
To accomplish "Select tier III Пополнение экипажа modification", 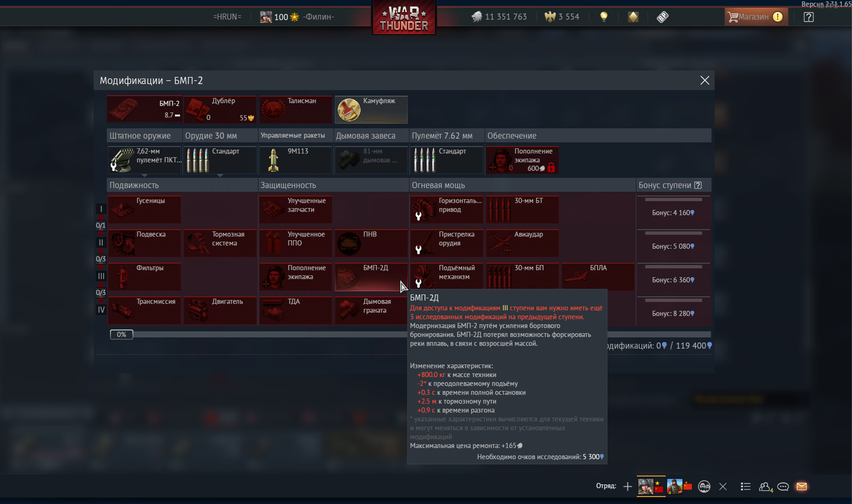I will (296, 277).
